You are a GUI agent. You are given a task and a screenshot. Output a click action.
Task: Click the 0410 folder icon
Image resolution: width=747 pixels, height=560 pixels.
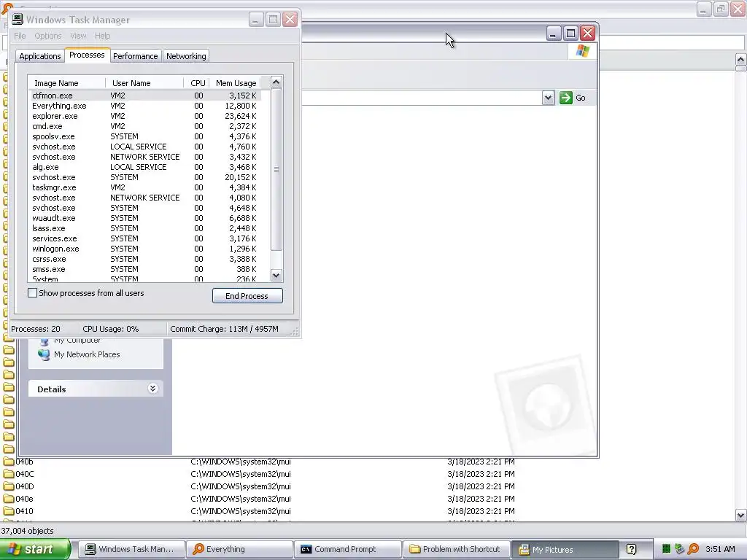(x=9, y=511)
